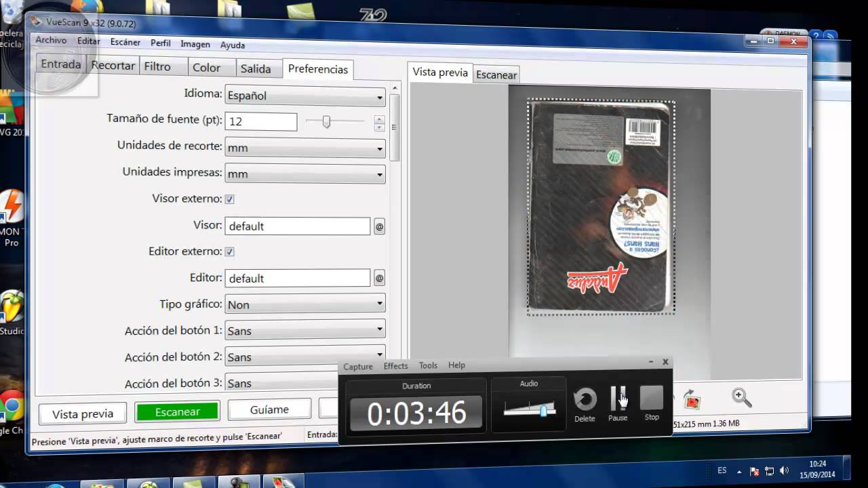Click the Visor path input field

pos(298,226)
